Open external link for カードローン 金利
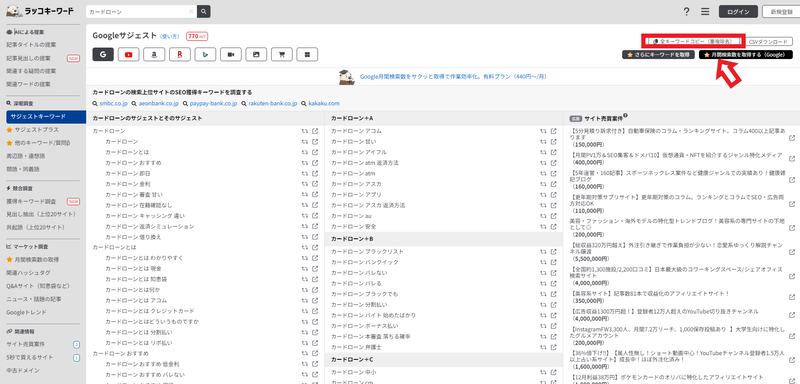The height and width of the screenshot is (384, 800). 315,184
